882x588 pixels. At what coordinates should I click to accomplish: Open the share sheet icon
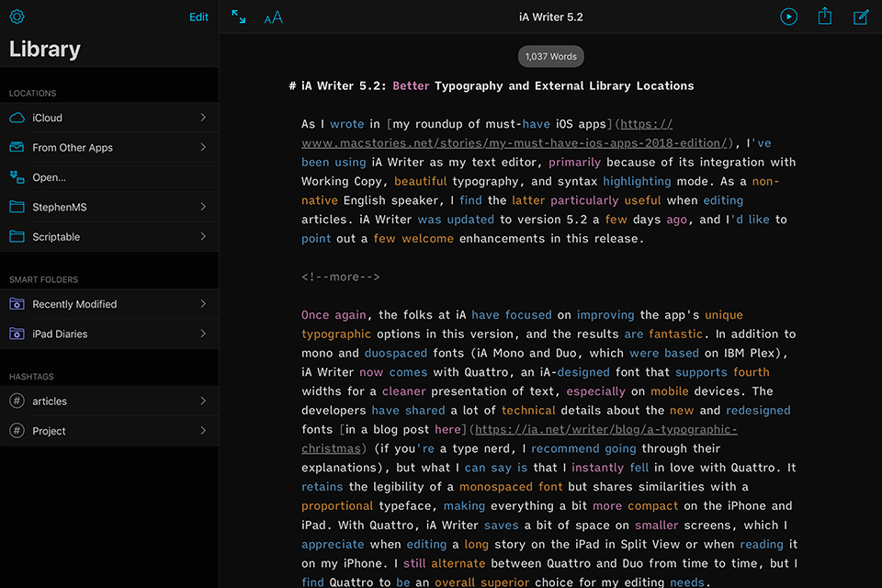point(825,16)
